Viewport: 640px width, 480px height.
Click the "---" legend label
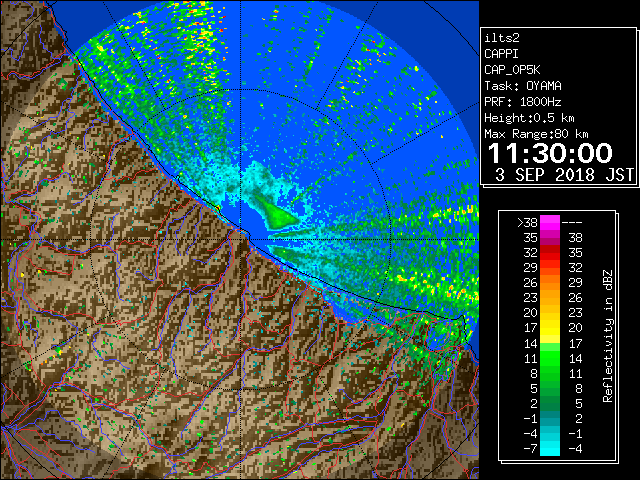click(572, 223)
